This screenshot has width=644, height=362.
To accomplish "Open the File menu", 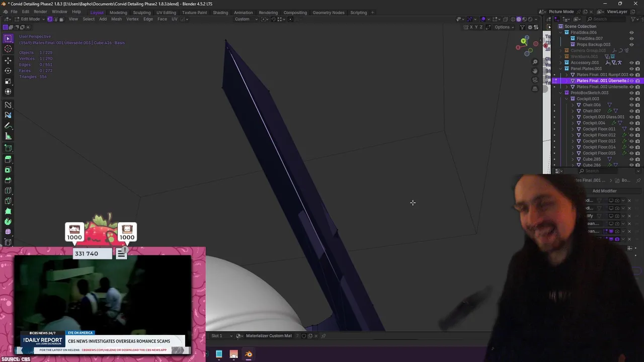I will [x=14, y=12].
